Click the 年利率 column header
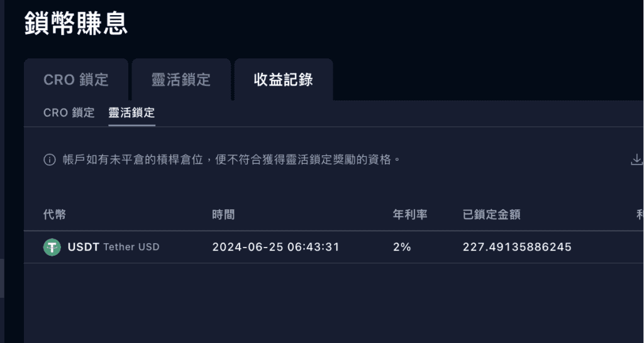 click(410, 214)
